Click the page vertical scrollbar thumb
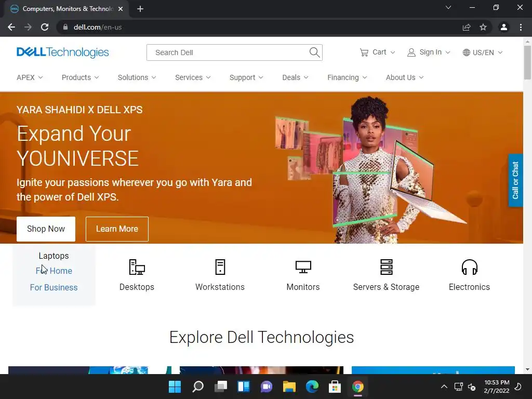Image resolution: width=532 pixels, height=399 pixels. coord(527,62)
